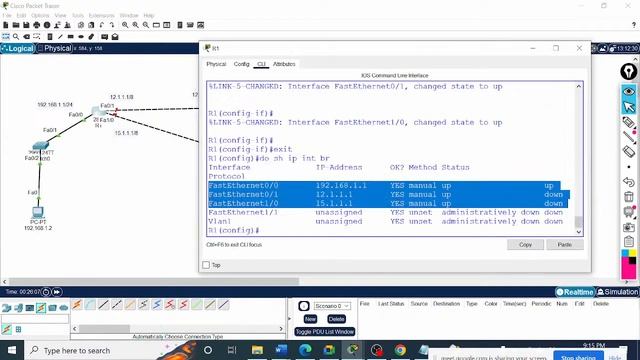The width and height of the screenshot is (640, 360).
Task: Switch to Physical workspace view
Action: 54,48
